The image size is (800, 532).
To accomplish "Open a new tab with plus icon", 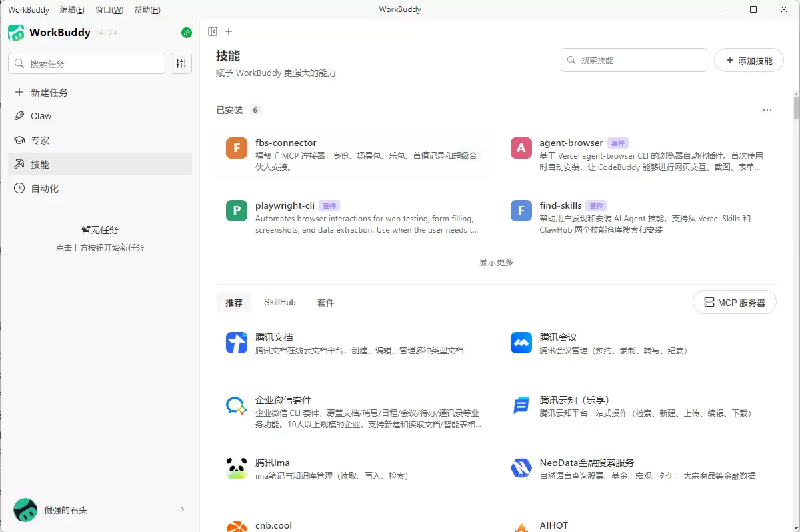I will 229,31.
